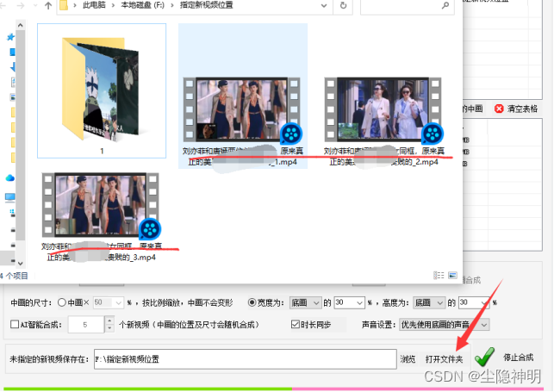
Task: Increase the new video count stepper
Action: [109, 320]
